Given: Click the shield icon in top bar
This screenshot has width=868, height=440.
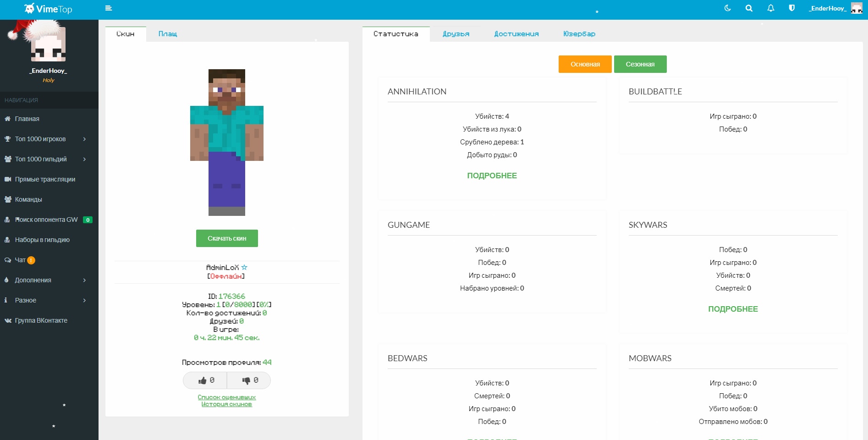Looking at the screenshot, I should pyautogui.click(x=791, y=8).
